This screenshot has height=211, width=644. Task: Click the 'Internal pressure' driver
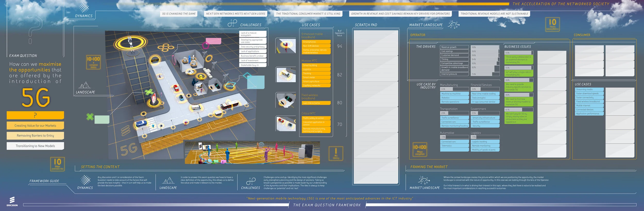coord(454,74)
